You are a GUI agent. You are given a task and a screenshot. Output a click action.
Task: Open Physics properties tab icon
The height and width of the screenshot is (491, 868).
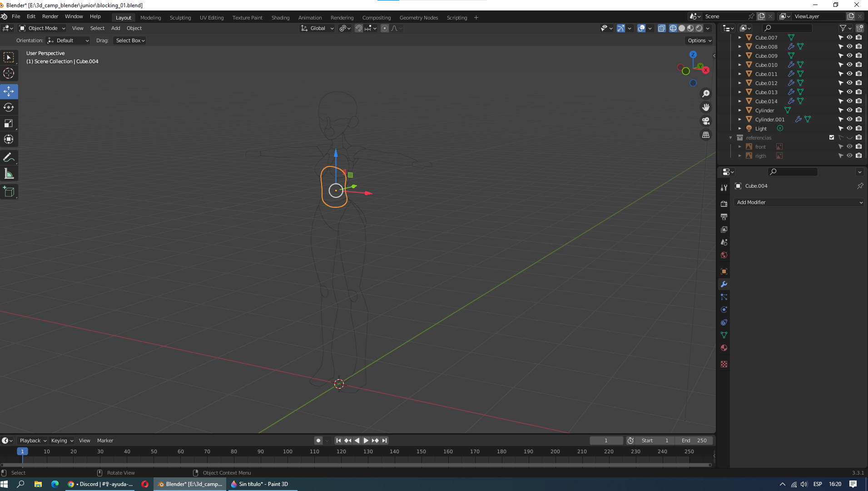(724, 310)
